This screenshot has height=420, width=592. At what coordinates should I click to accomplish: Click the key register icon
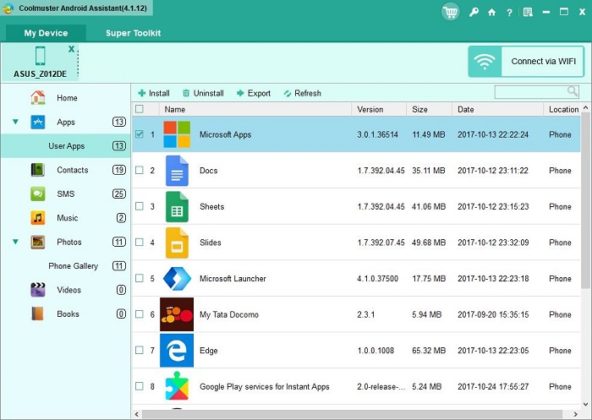474,12
